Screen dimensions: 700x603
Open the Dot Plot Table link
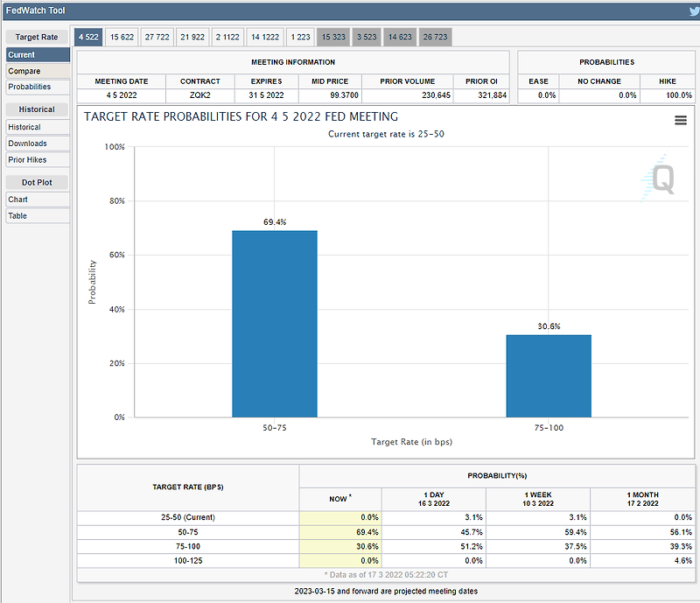(x=38, y=216)
